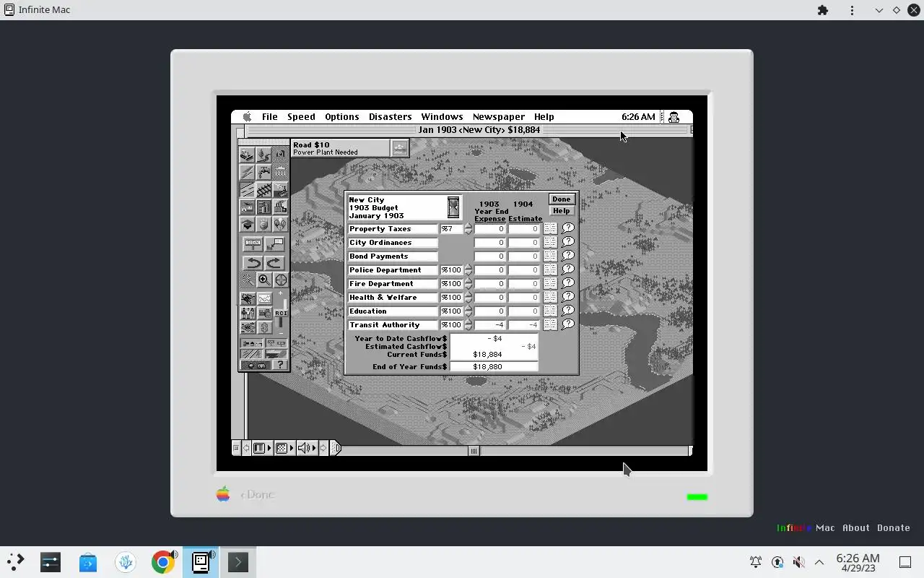Screen dimensions: 924x578
Task: Toggle Show Infrastructure in the toolbar
Action: click(252, 353)
